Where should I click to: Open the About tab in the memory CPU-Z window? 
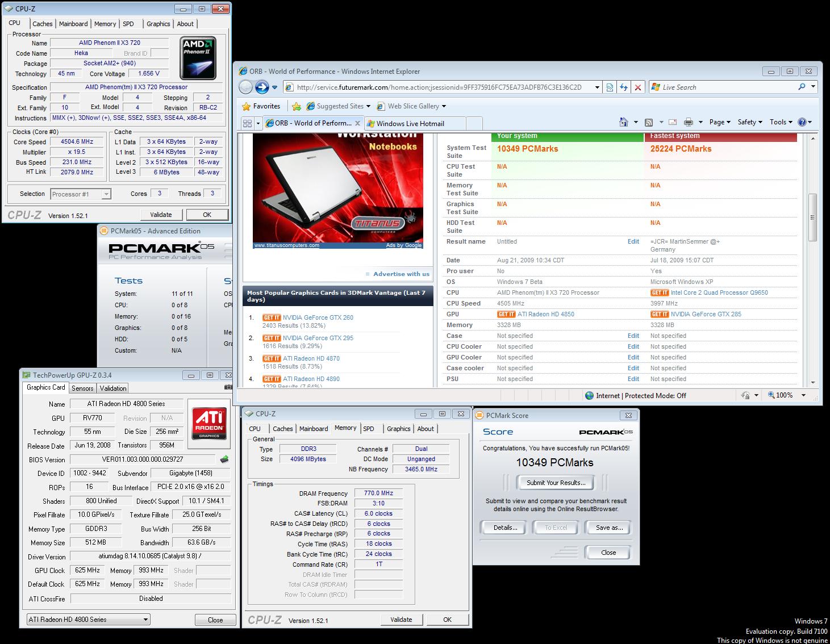click(426, 429)
